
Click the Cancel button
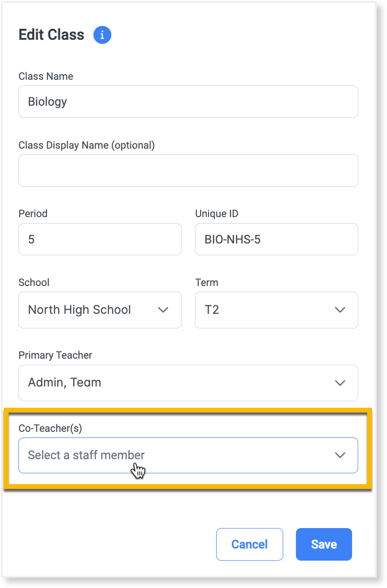249,544
